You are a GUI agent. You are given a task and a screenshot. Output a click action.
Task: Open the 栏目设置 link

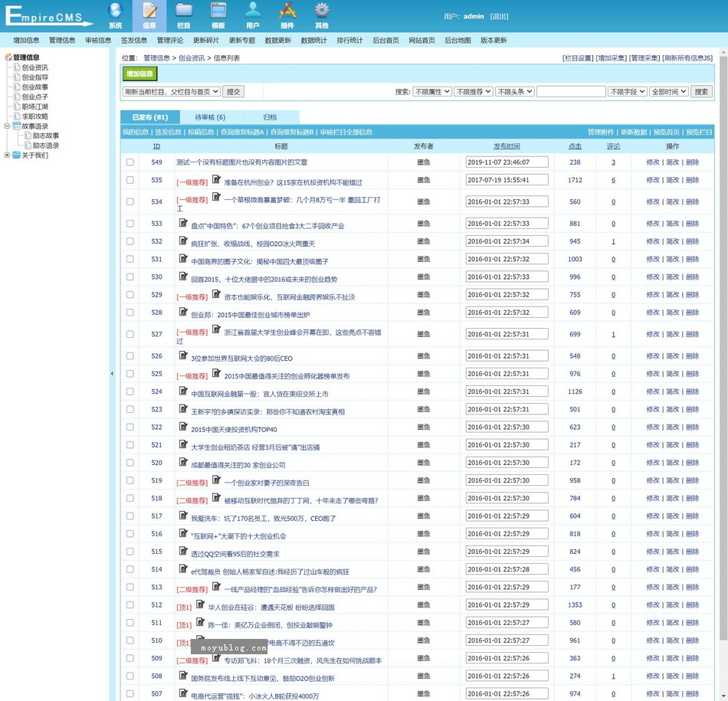(578, 58)
